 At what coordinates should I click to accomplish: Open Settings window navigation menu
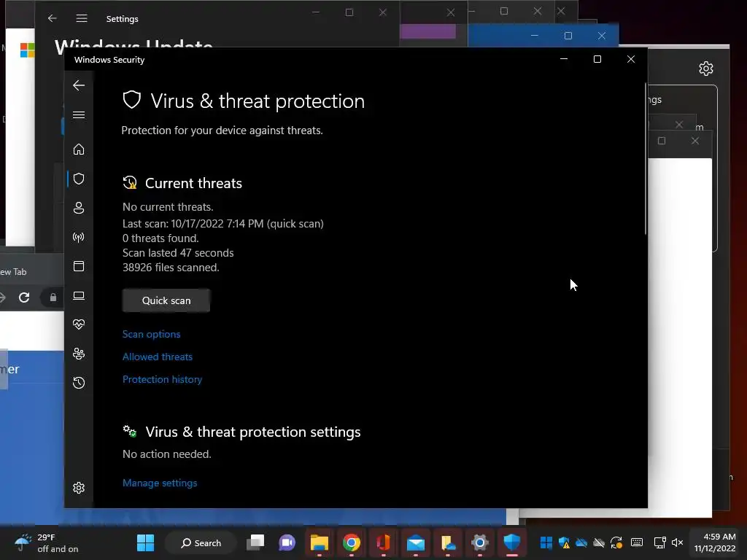(82, 18)
